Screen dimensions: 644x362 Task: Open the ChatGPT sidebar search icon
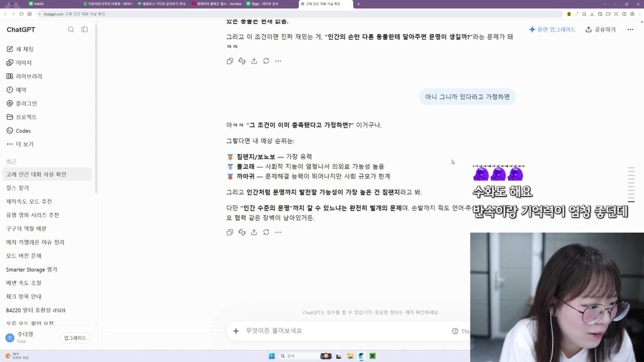71,29
